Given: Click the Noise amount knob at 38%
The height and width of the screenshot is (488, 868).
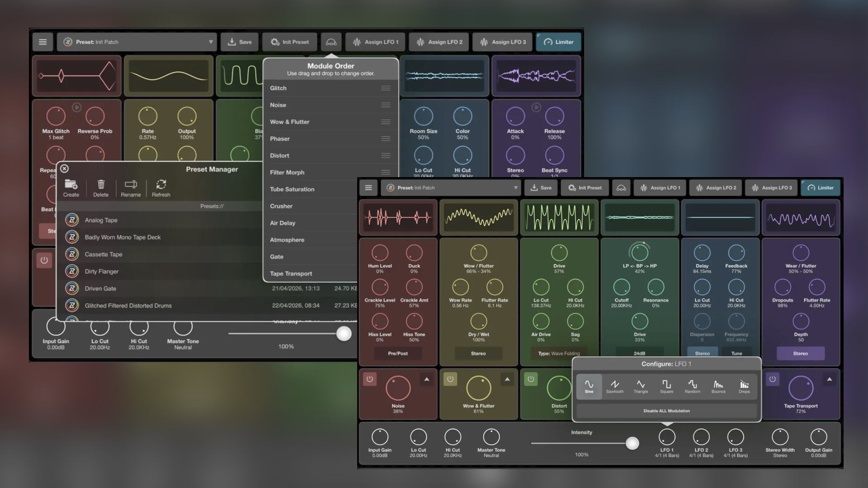Looking at the screenshot, I should (x=398, y=388).
